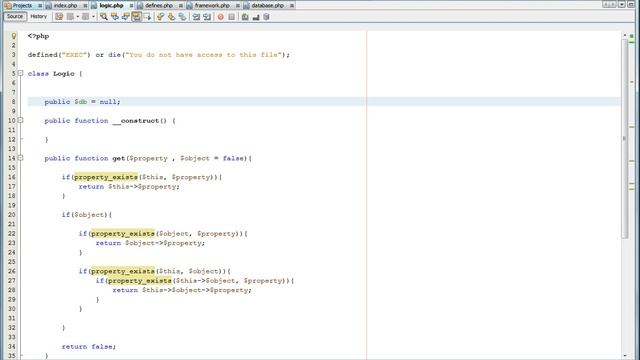Image resolution: width=640 pixels, height=360 pixels.
Task: Click the scrollbar down arrow
Action: [625, 356]
